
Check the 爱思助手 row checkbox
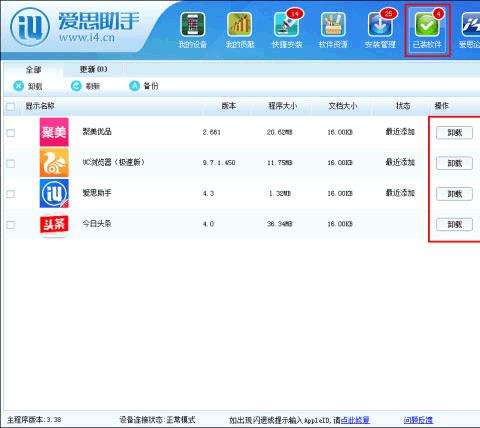pos(11,194)
